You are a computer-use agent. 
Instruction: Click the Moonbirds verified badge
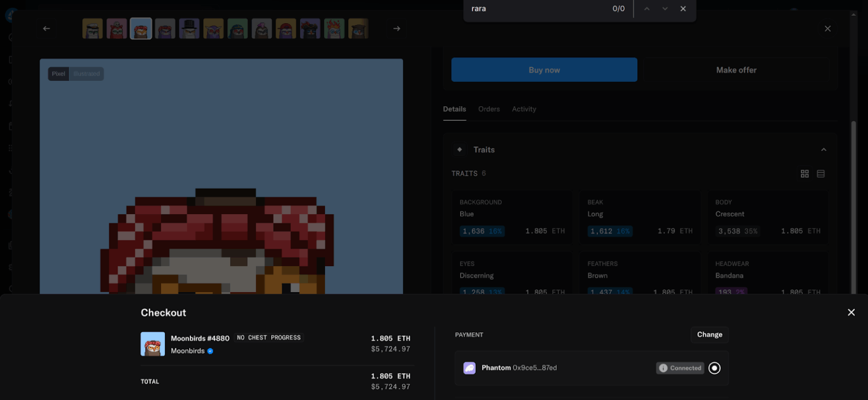(210, 351)
